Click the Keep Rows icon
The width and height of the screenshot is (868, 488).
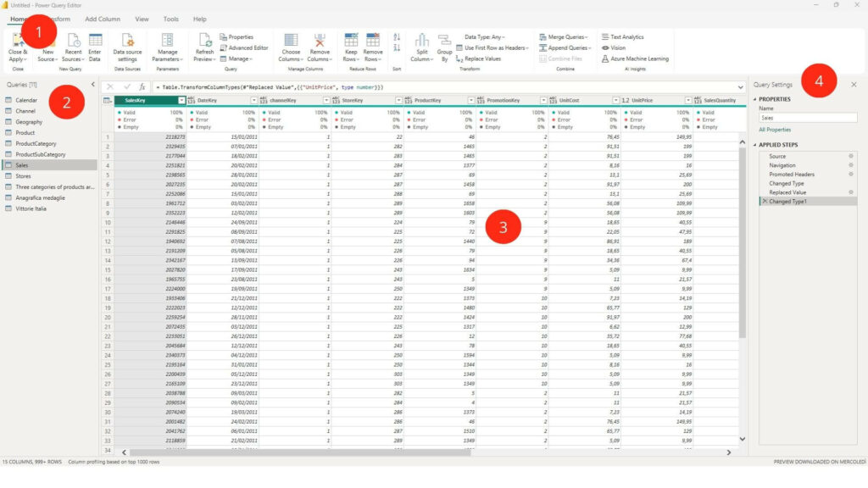tap(351, 41)
